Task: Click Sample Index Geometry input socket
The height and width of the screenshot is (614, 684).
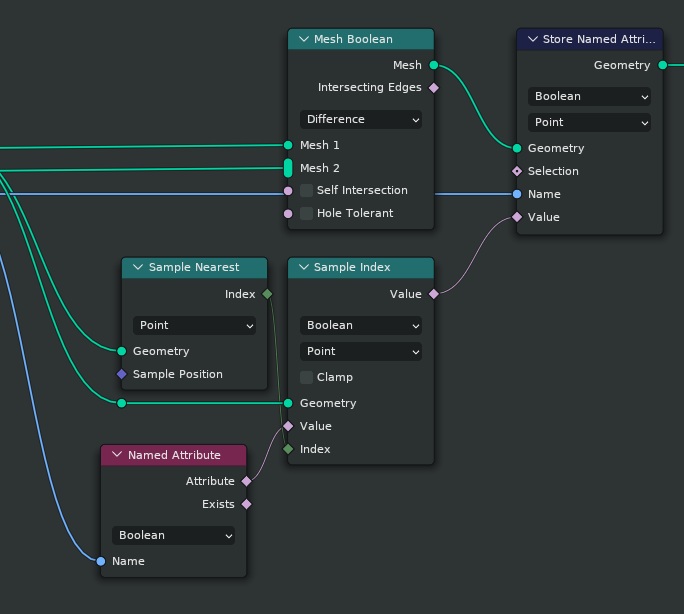Action: [x=288, y=403]
